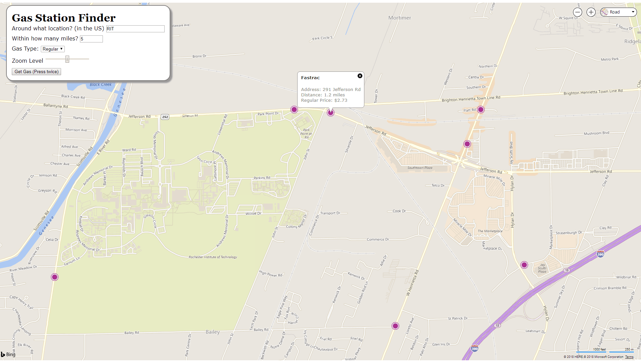Click the Fastrac title in the info popup

tap(310, 78)
